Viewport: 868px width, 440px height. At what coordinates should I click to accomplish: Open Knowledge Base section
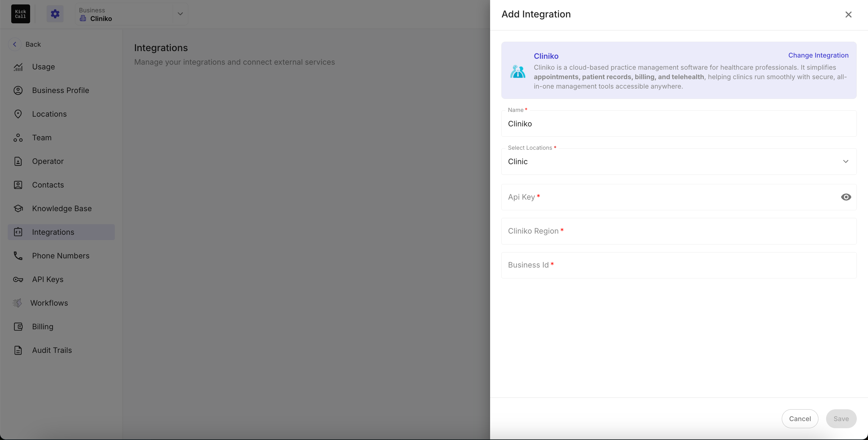pos(61,208)
